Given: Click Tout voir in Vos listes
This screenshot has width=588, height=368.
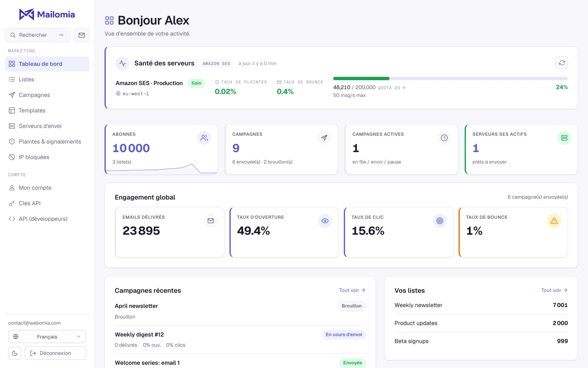Looking at the screenshot, I should point(554,290).
